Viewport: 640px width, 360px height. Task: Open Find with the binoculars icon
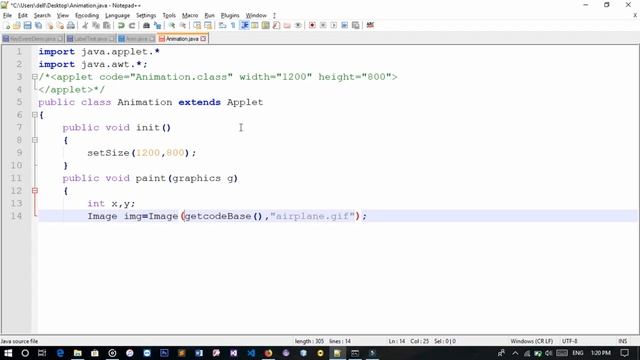coord(146,25)
